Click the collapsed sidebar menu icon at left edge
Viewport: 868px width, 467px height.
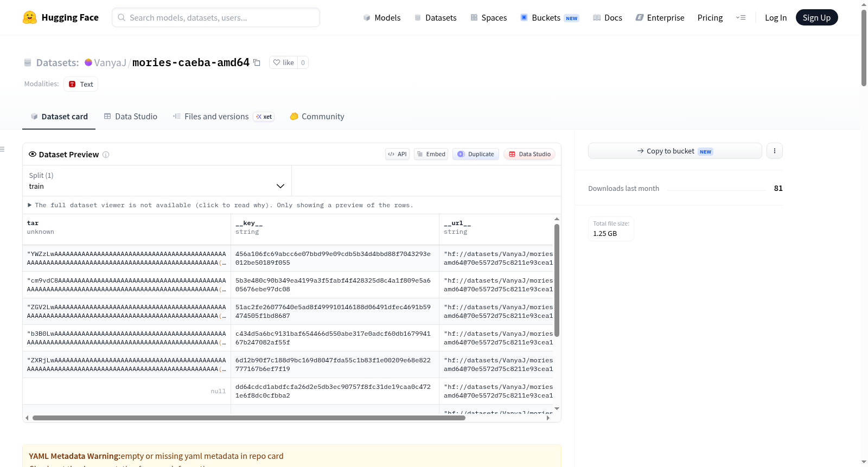pos(2,149)
